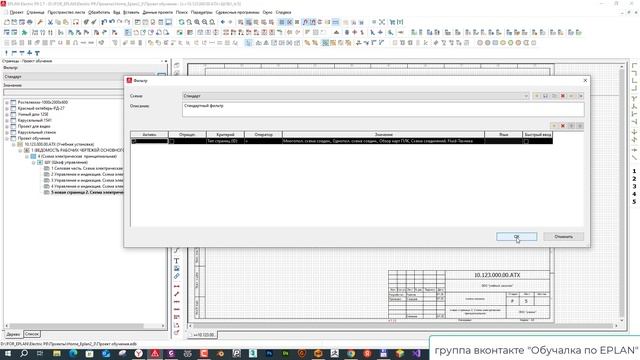Select the Критерий cell reading Тип страниц
Screen dimensions: 640x360
[225, 141]
